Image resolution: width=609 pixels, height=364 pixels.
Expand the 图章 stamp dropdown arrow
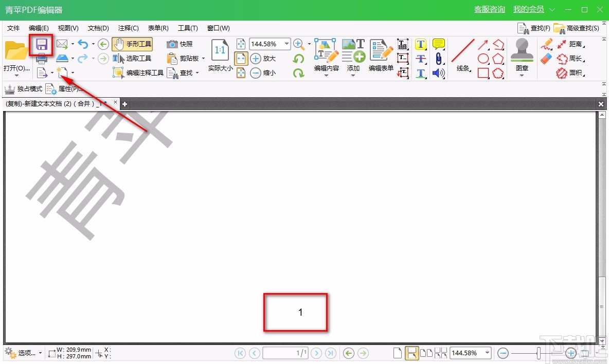coord(522,76)
